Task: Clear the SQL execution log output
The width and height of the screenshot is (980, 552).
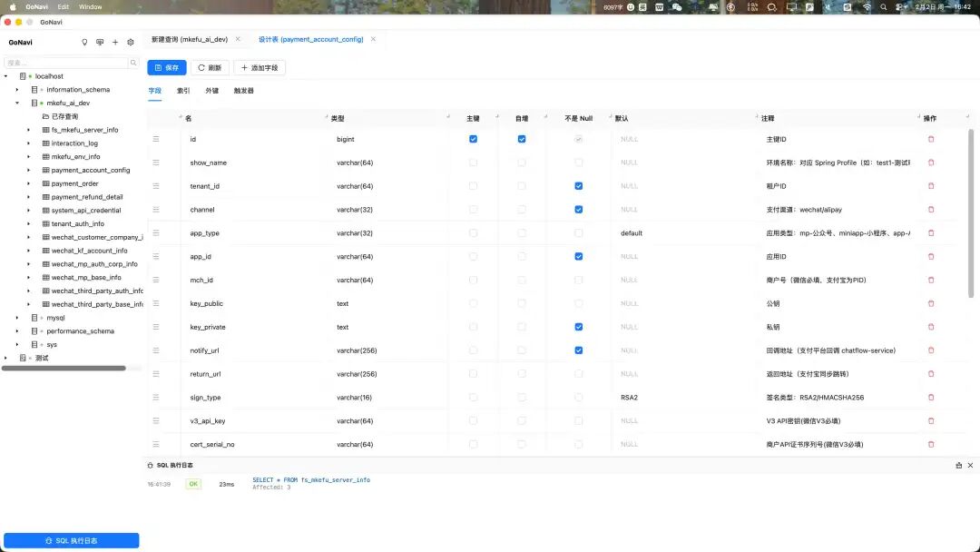Action: [958, 465]
